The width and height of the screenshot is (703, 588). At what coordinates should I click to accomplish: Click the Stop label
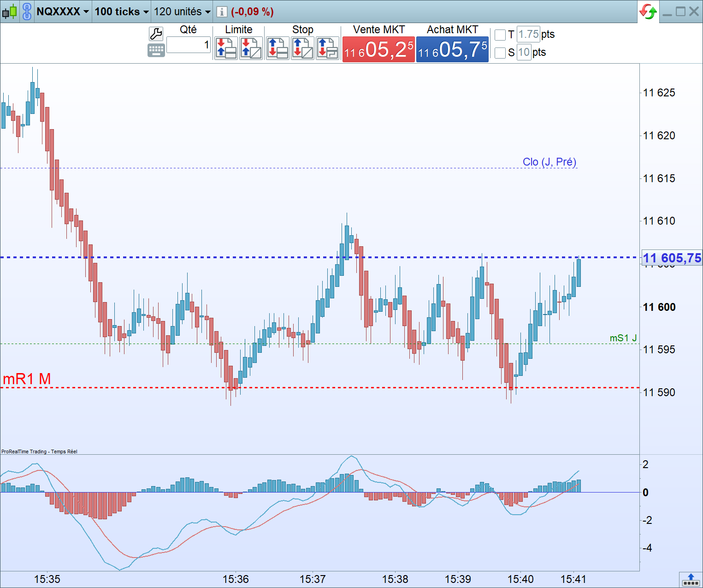pyautogui.click(x=303, y=30)
